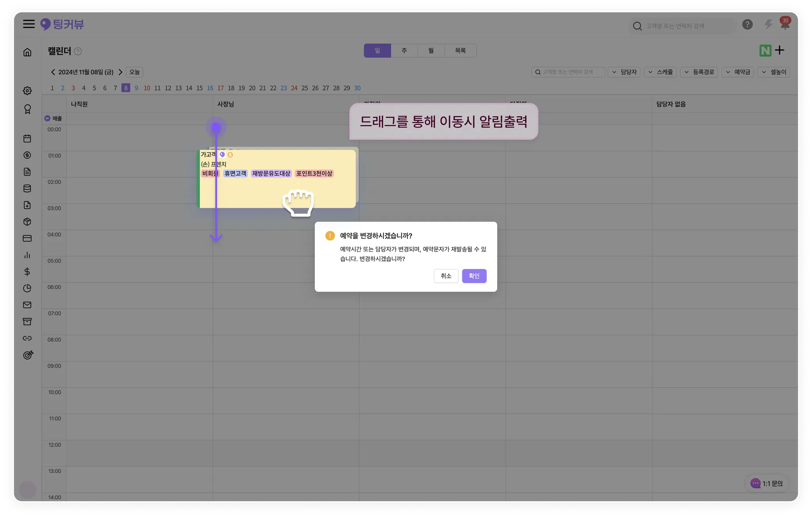Confirm the reservation change with 확인
Viewport: 812px width, 517px height.
tap(474, 276)
